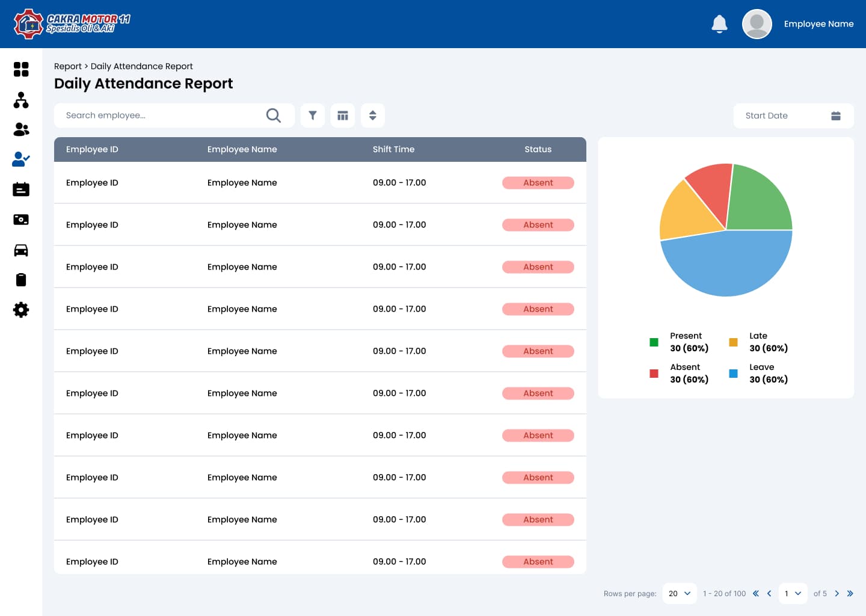Open the schedule calendar card icon in sidebar
Viewport: 866px width, 616px height.
[21, 189]
